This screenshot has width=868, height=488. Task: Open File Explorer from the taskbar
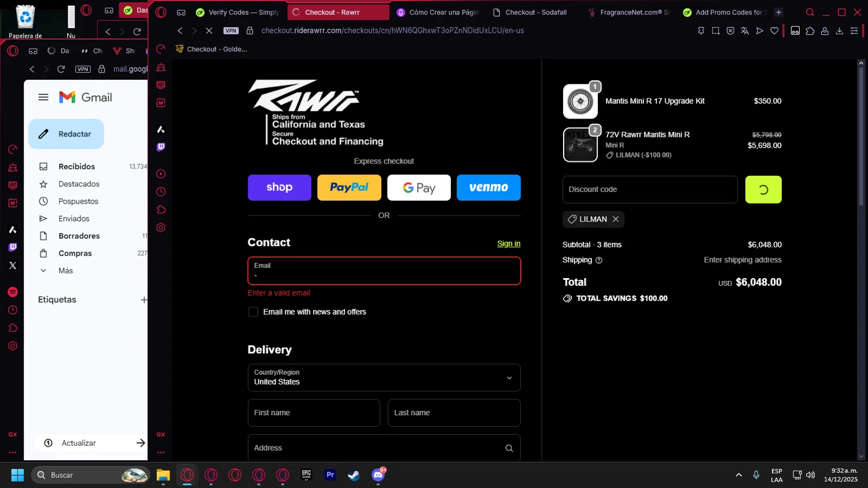pyautogui.click(x=163, y=475)
